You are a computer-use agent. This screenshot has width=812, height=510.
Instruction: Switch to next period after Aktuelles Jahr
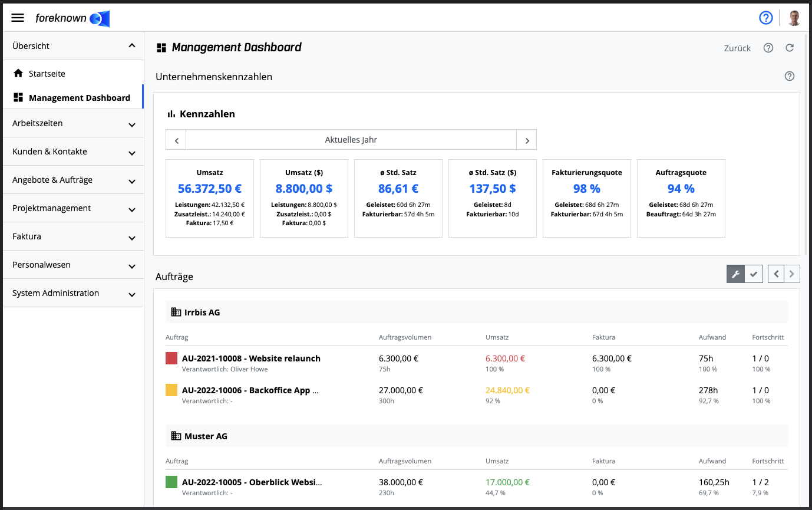527,140
